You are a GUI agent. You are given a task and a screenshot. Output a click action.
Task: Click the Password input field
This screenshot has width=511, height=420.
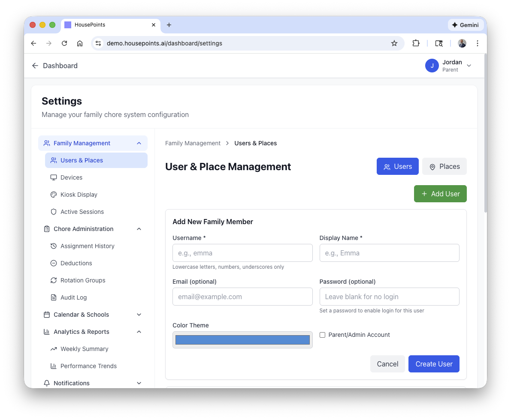pos(390,297)
